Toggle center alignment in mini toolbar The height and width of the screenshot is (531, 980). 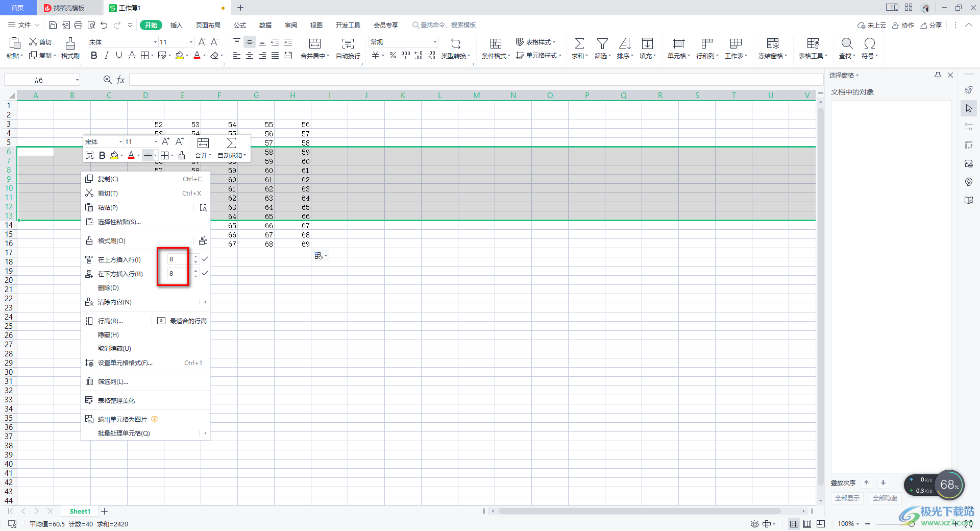click(x=148, y=155)
